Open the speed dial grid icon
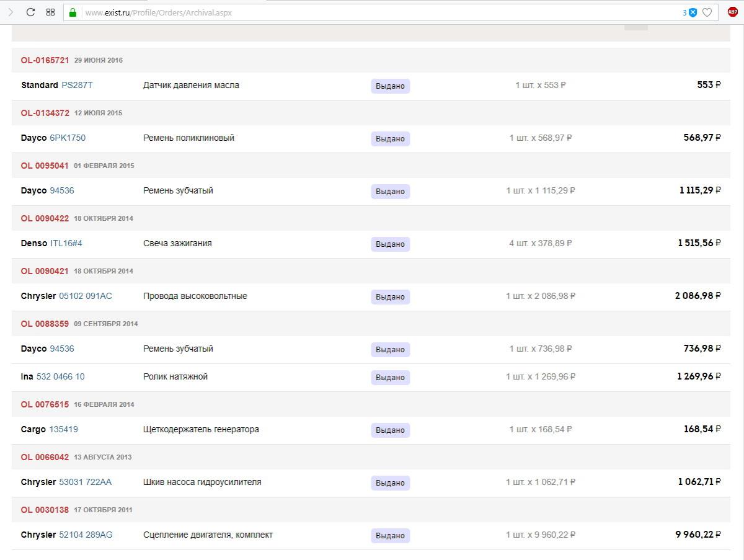This screenshot has height=560, width=744. click(51, 12)
